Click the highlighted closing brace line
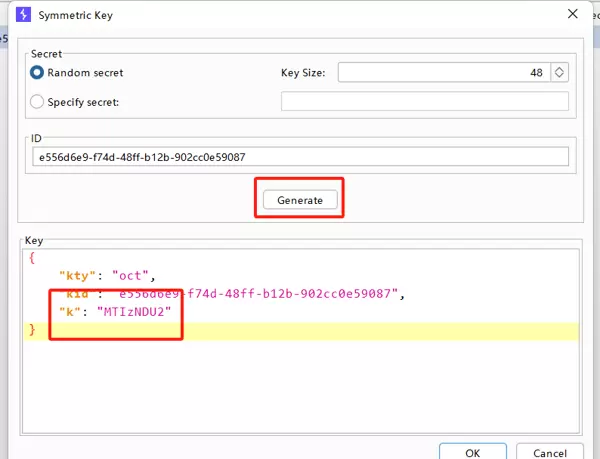The height and width of the screenshot is (459, 600). tap(300, 329)
